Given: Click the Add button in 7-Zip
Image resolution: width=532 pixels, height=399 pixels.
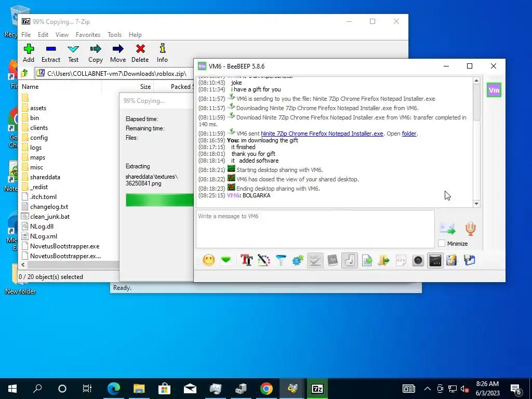Looking at the screenshot, I should tap(29, 53).
